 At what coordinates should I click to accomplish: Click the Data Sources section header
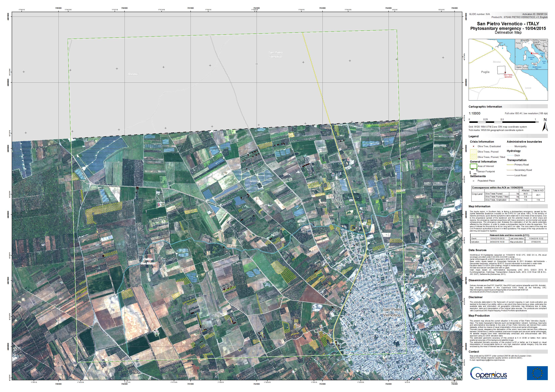[477, 250]
